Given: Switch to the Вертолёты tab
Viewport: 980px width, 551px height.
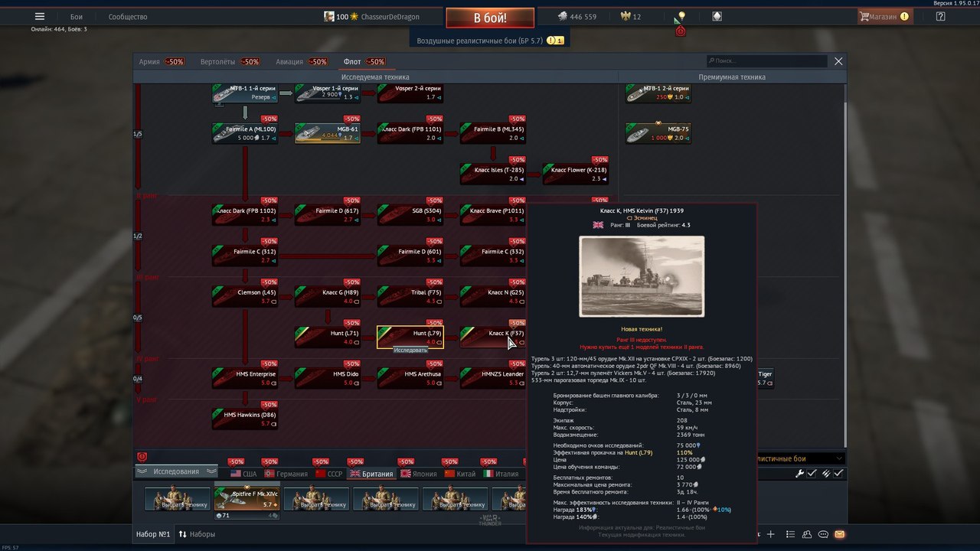Looking at the screenshot, I should (230, 62).
